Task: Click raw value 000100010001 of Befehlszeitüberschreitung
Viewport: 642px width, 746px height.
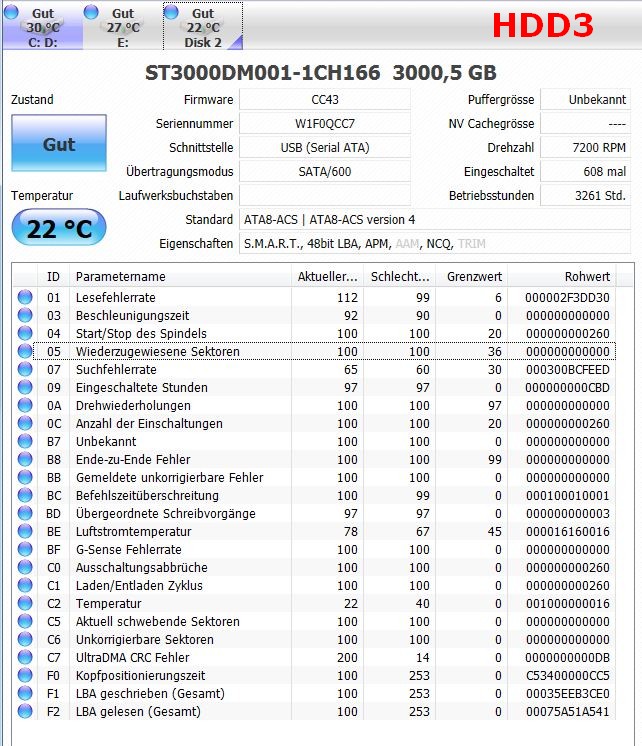Action: (x=567, y=496)
